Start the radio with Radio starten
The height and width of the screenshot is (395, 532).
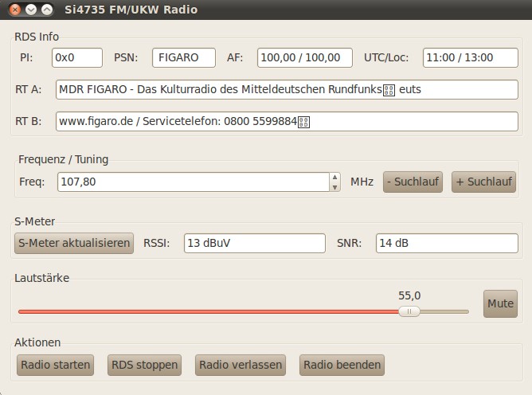pyautogui.click(x=55, y=366)
